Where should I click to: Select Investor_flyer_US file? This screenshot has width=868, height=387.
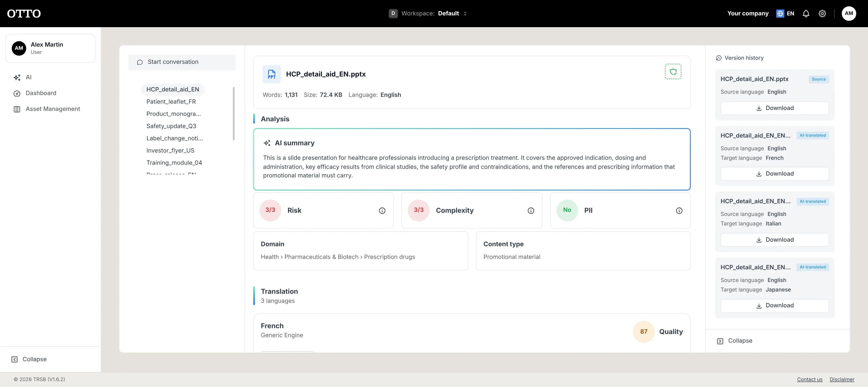pyautogui.click(x=170, y=150)
